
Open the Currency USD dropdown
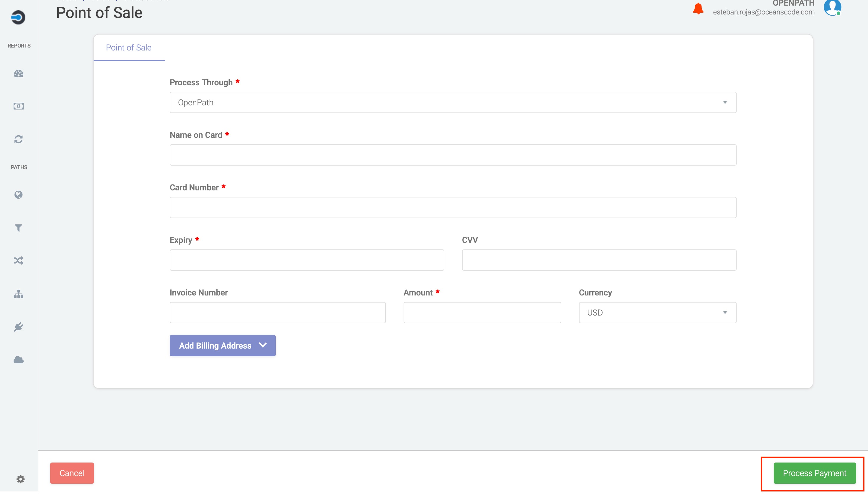click(x=657, y=312)
